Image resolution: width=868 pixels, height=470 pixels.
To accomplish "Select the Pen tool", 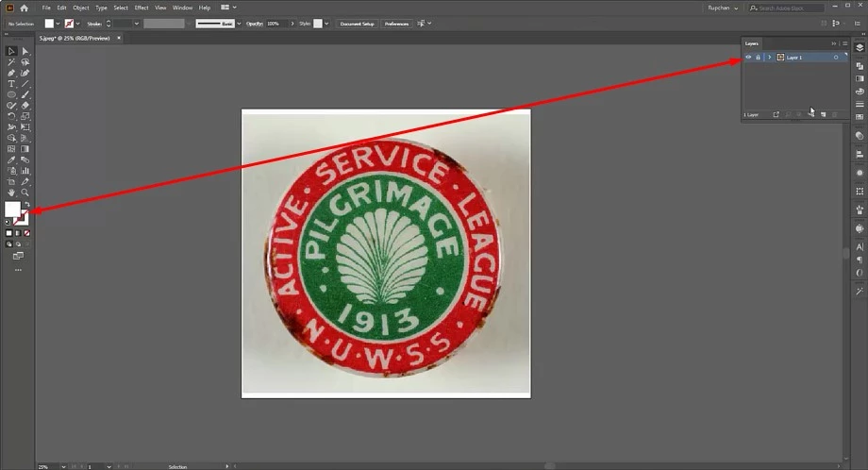I will [x=11, y=73].
